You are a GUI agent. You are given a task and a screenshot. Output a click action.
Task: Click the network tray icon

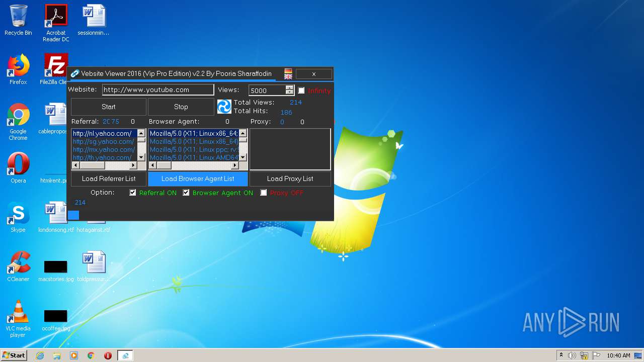(x=584, y=355)
